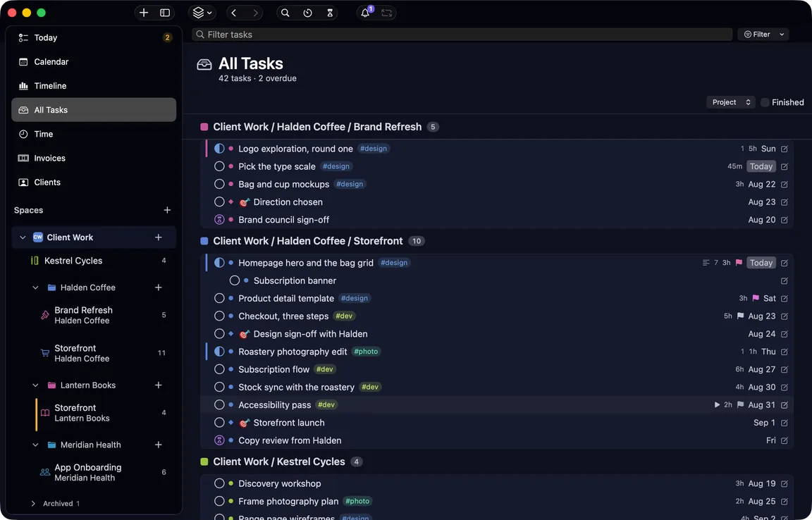
Task: Click the Copy review from Halden waiting icon
Action: click(220, 440)
